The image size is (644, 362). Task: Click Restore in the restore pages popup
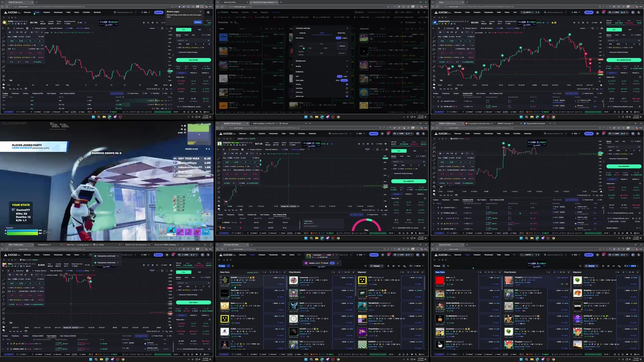point(198,22)
